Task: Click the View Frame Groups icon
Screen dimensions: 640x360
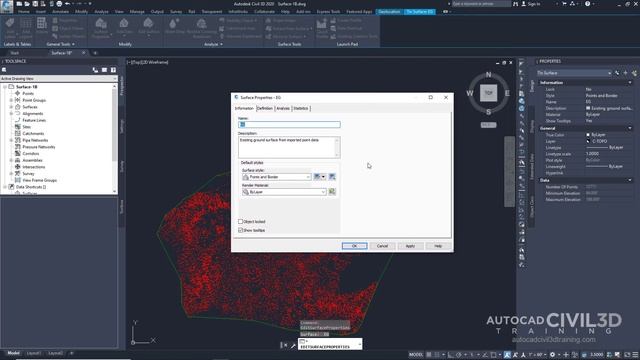Action: click(x=18, y=180)
